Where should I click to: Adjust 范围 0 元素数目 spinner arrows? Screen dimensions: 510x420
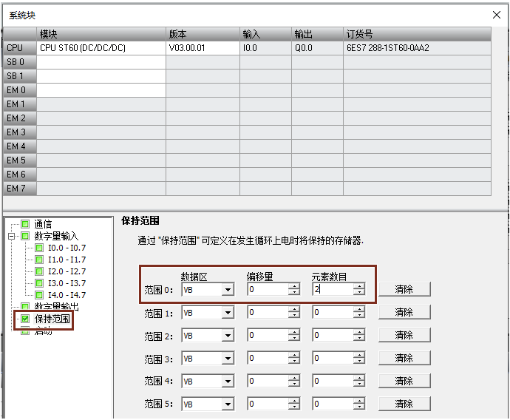[x=359, y=289]
